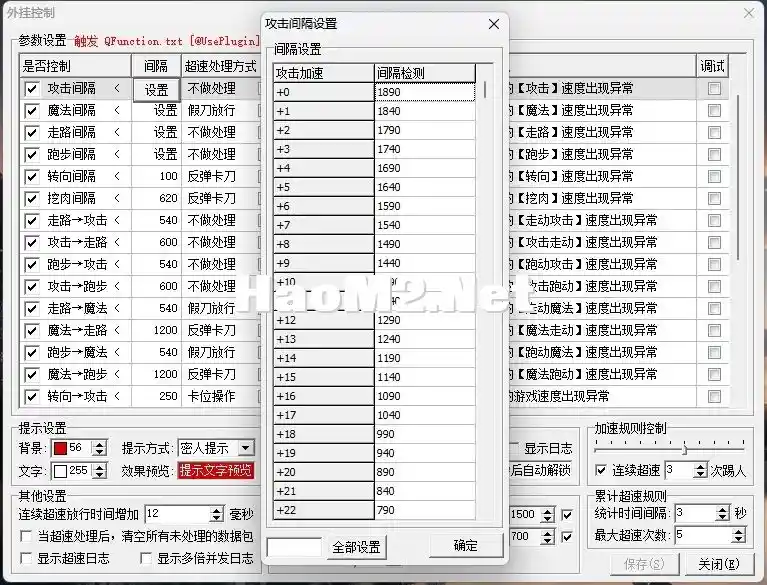Select the 间隔检测 cell 1890
This screenshot has height=585, width=767.
tap(425, 92)
